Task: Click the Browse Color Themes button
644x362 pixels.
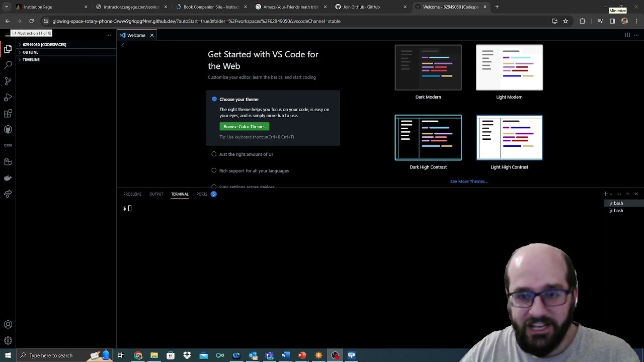Action: [245, 127]
